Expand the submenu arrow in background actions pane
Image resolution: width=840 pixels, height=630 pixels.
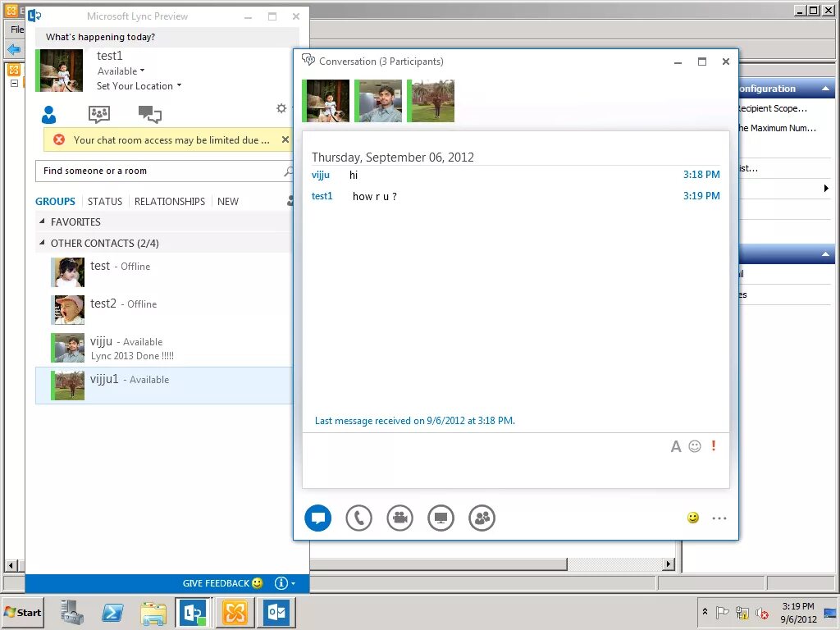(x=826, y=188)
